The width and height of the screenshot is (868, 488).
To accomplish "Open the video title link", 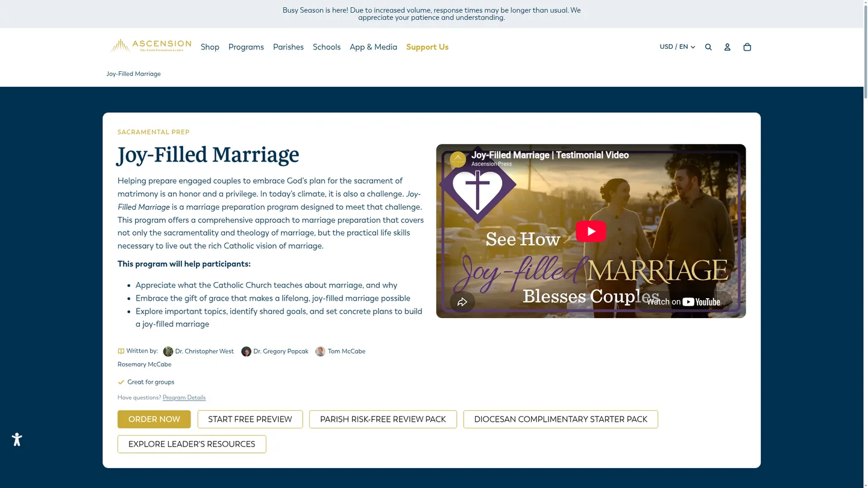I will point(550,155).
